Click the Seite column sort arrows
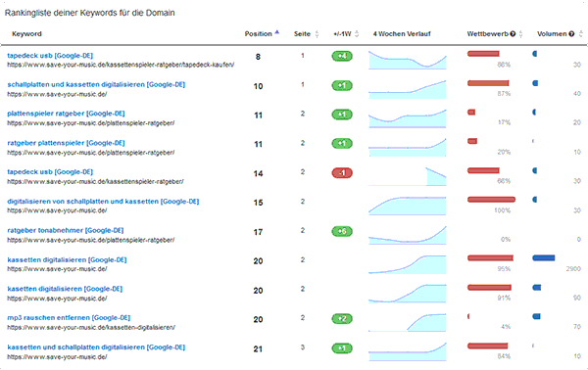This screenshot has width=588, height=370. (x=318, y=34)
